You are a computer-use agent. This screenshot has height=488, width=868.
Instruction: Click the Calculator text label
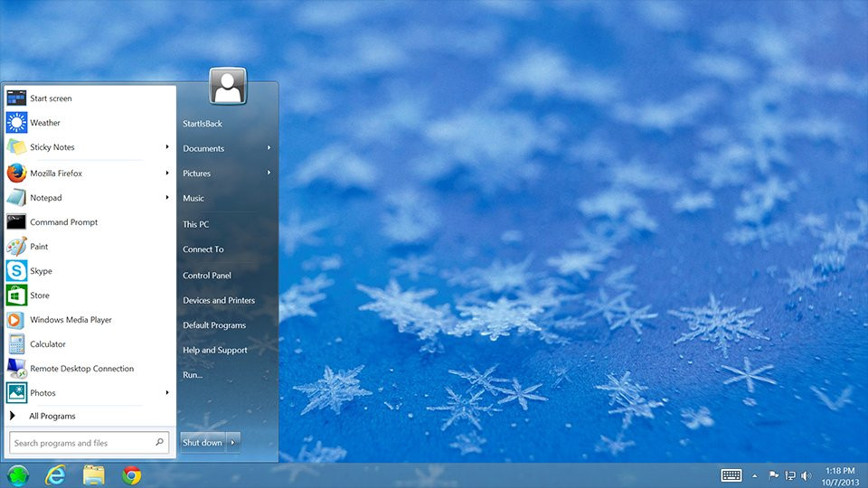click(x=48, y=343)
